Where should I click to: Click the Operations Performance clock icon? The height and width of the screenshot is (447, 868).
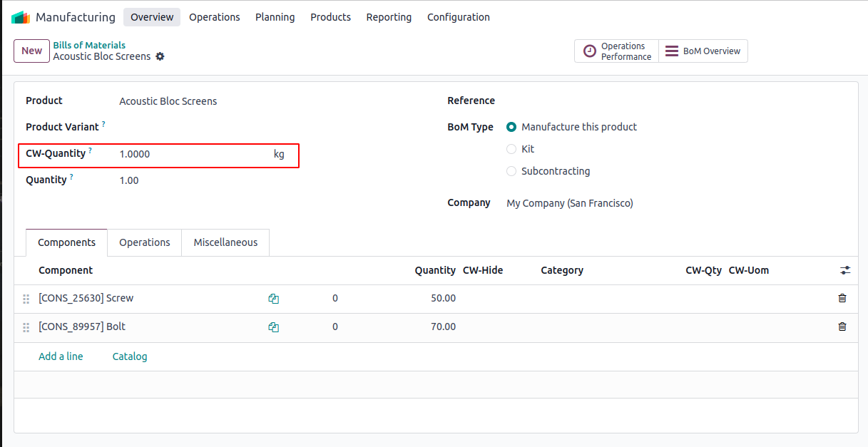click(590, 51)
